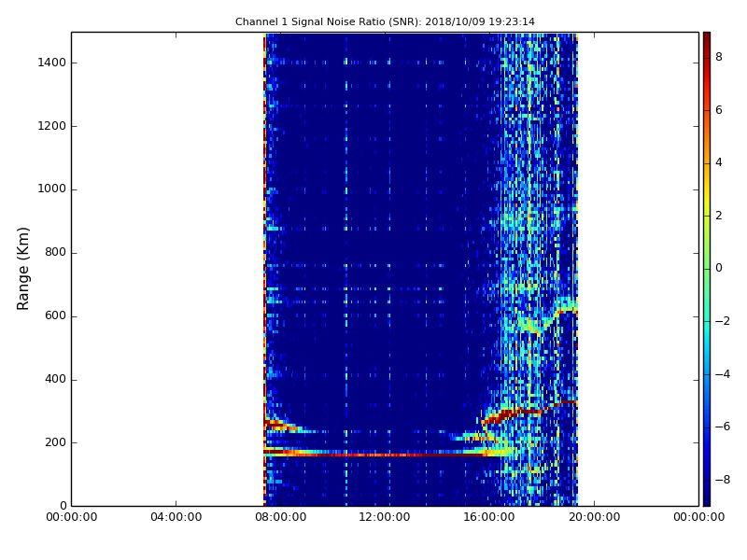Click the colorbar value label 2

pos(719,216)
